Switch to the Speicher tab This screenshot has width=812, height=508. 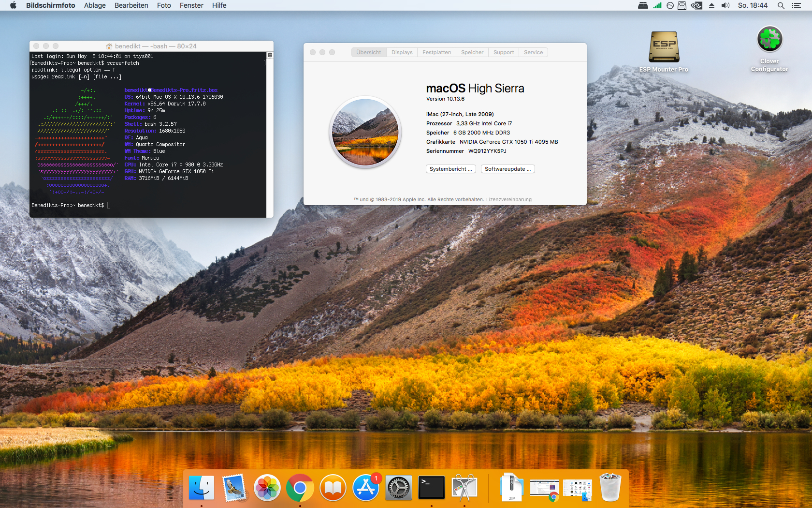(472, 52)
